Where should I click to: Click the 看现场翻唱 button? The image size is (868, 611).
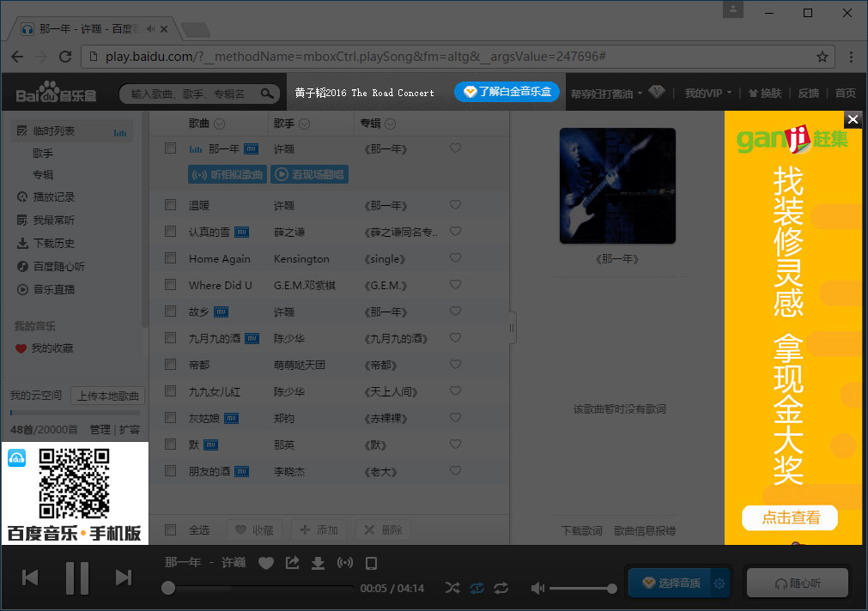[309, 174]
